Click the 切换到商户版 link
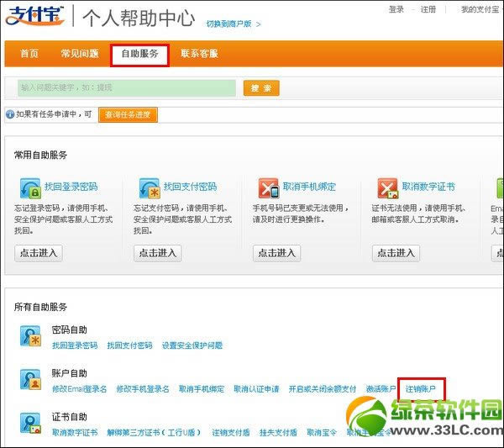Screen dimensions: 504x448 (x=230, y=24)
